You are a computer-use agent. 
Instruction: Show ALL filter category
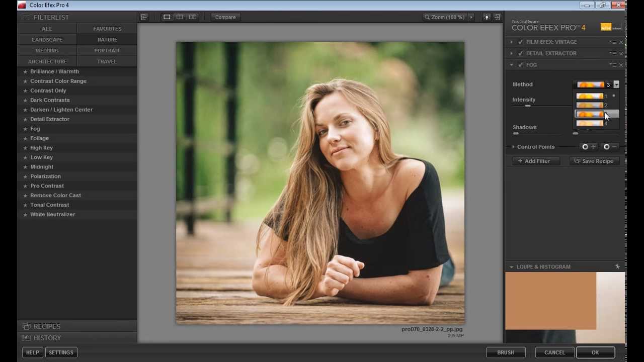(x=47, y=29)
